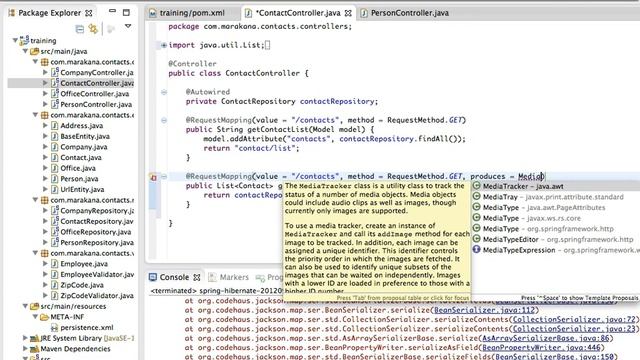This screenshot has height=360, width=640.
Task: Open the Package Explorer view menu arrow
Action: (x=128, y=26)
